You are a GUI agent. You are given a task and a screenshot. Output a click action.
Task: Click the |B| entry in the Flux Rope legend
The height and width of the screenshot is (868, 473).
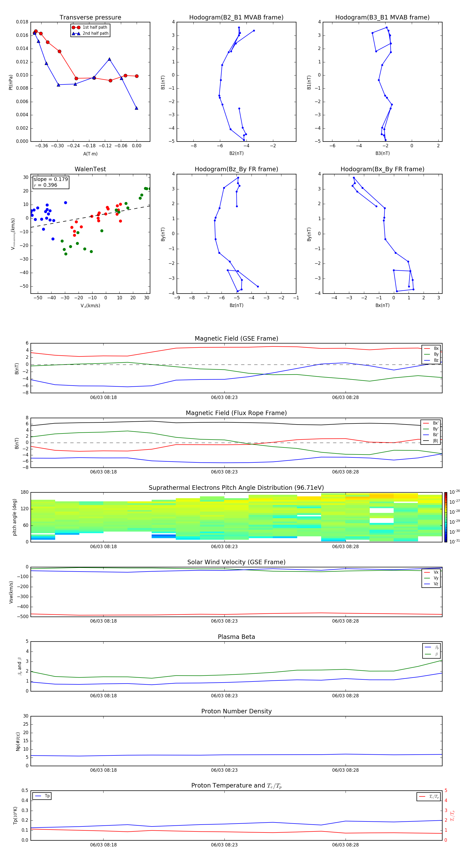pos(431,441)
